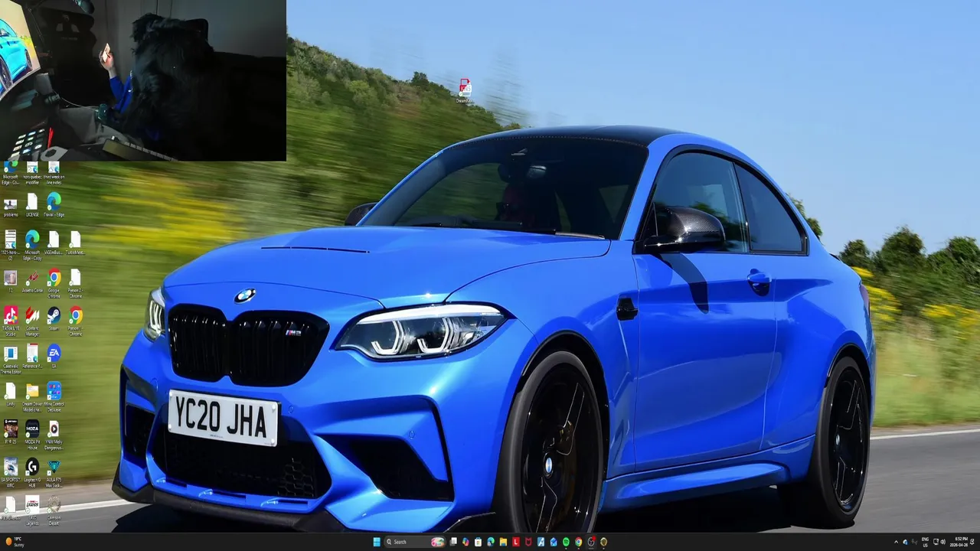Image resolution: width=980 pixels, height=551 pixels.
Task: Open the red L app on taskbar
Action: point(516,542)
